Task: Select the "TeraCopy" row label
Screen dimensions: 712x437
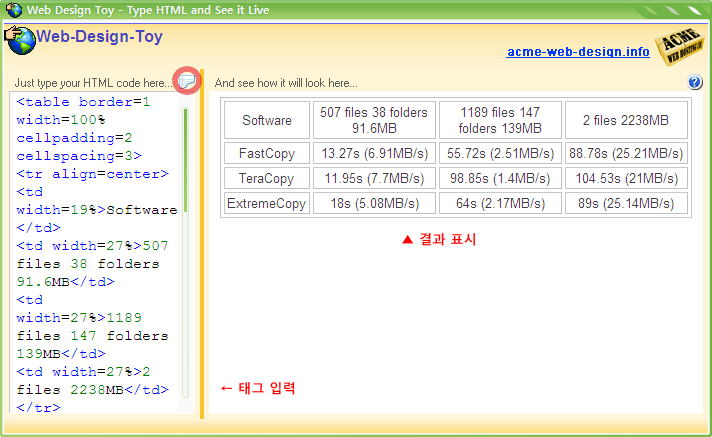Action: [267, 178]
